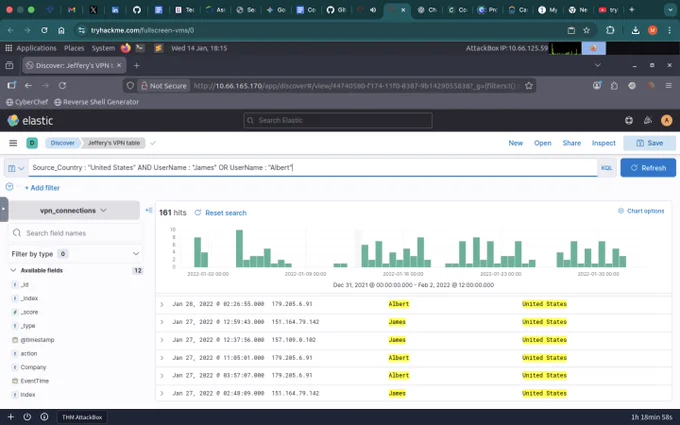Toggle the KQL query language switch
The height and width of the screenshot is (425, 680).
coord(607,168)
